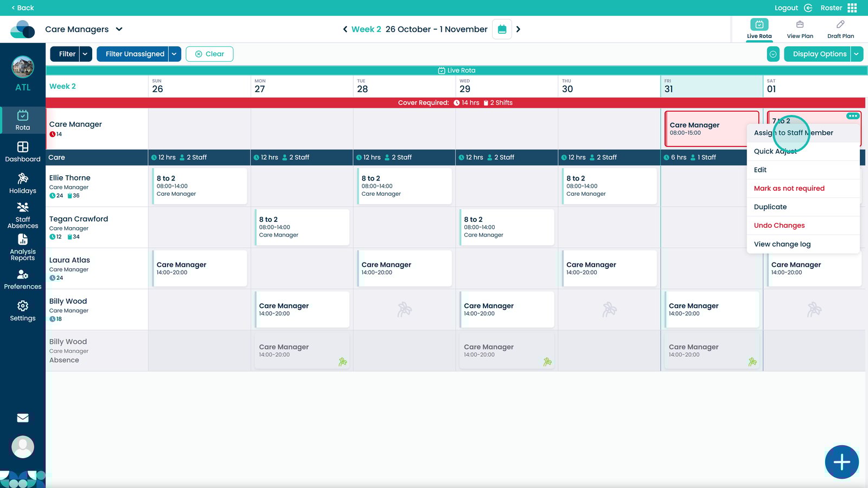
Task: Open Analysis Reports
Action: (23, 247)
